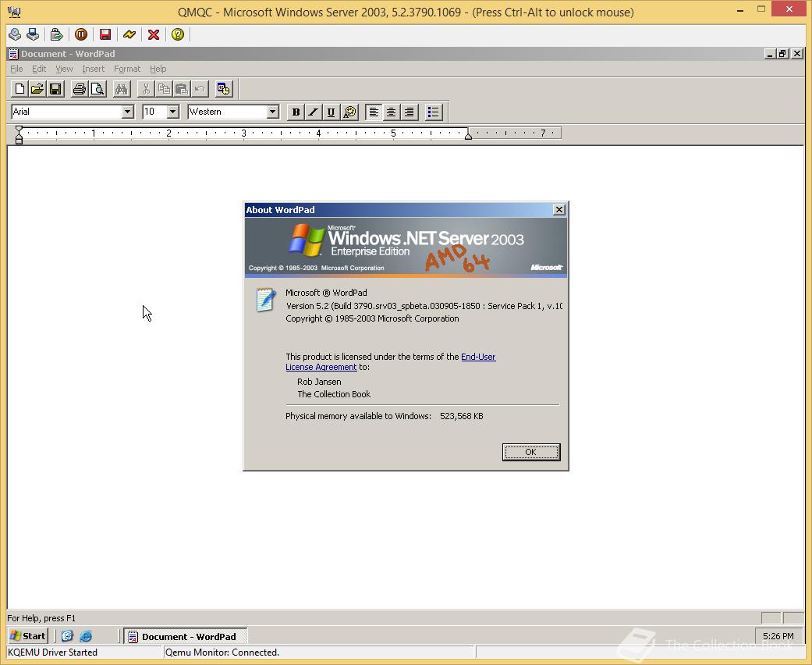Viewport: 812px width, 665px height.
Task: Click the License Agreement link text
Action: coord(321,367)
